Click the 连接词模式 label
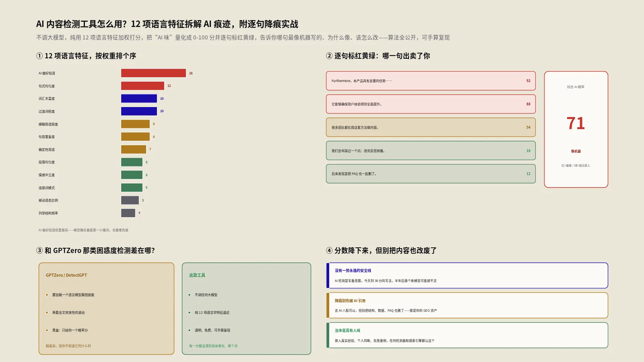This screenshot has height=362, width=644. pos(47,188)
